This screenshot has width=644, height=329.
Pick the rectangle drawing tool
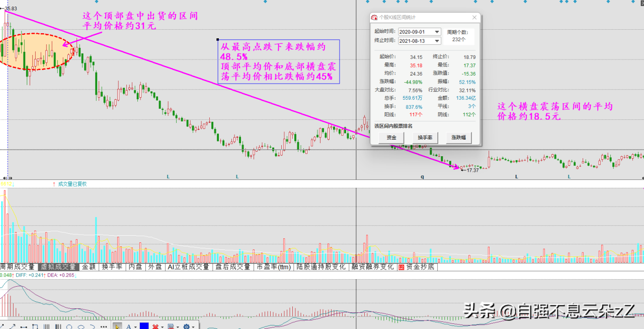35,326
